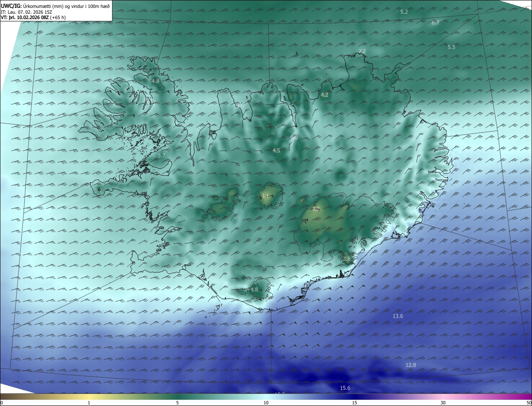Click the 5.5 value label
This screenshot has height=406, width=532.
pyautogui.click(x=451, y=47)
